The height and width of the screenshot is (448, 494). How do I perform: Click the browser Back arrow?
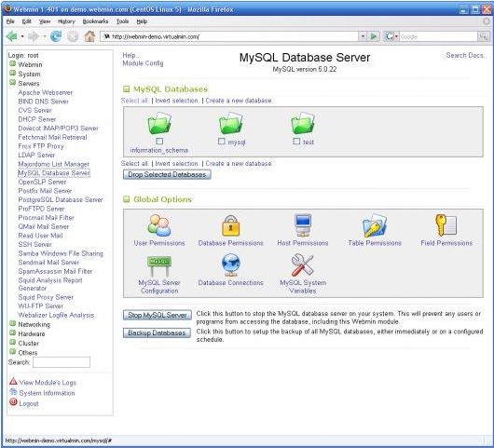12,36
